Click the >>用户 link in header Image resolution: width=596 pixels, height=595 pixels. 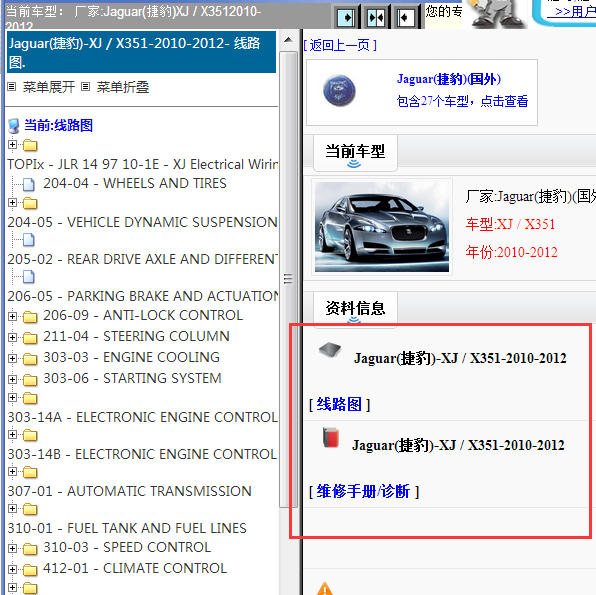pyautogui.click(x=571, y=11)
